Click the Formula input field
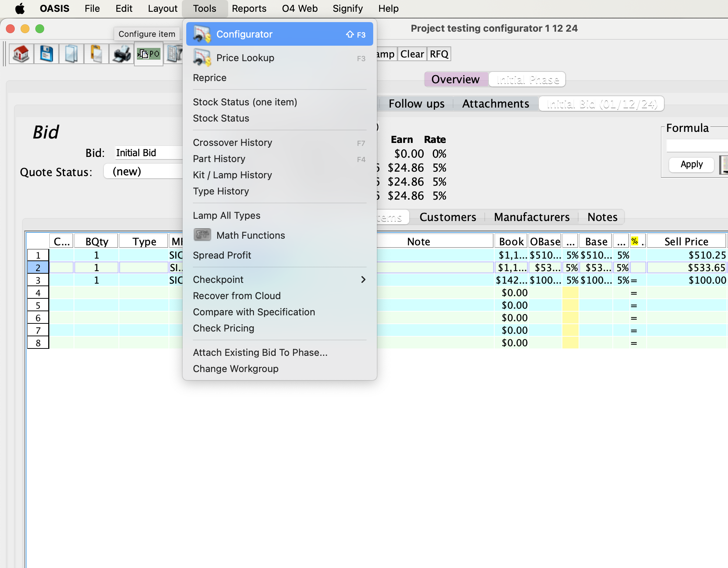 696,146
